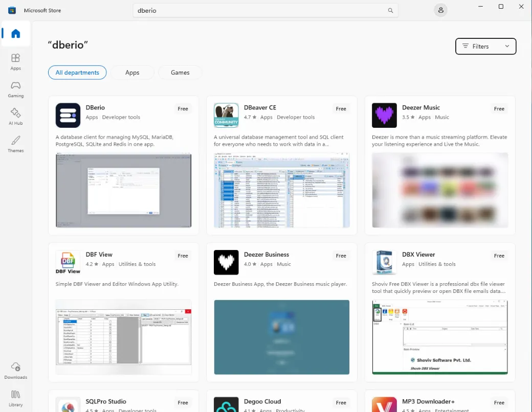The image size is (532, 412).
Task: Maximize the Microsoft Store window
Action: pos(501,7)
